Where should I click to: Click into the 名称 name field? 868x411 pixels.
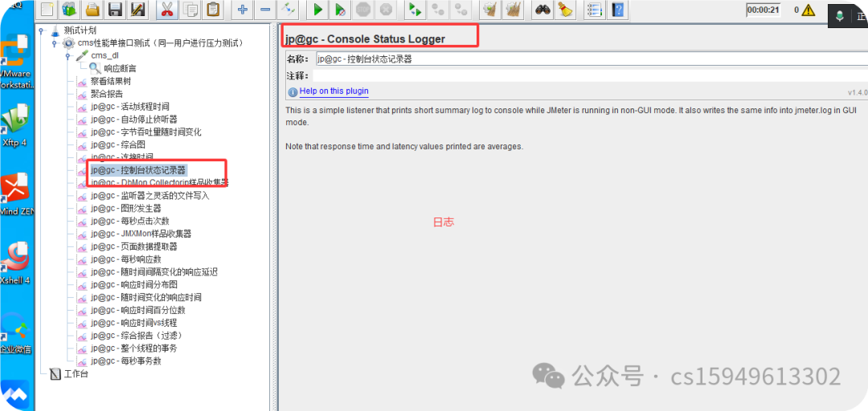coord(590,59)
